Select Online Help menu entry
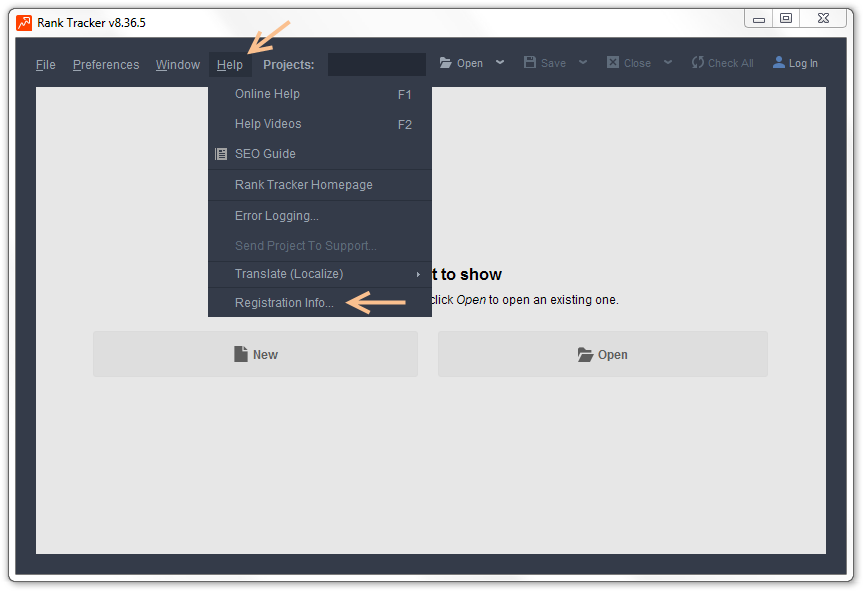Image resolution: width=865 pixels, height=593 pixels. (x=320, y=94)
